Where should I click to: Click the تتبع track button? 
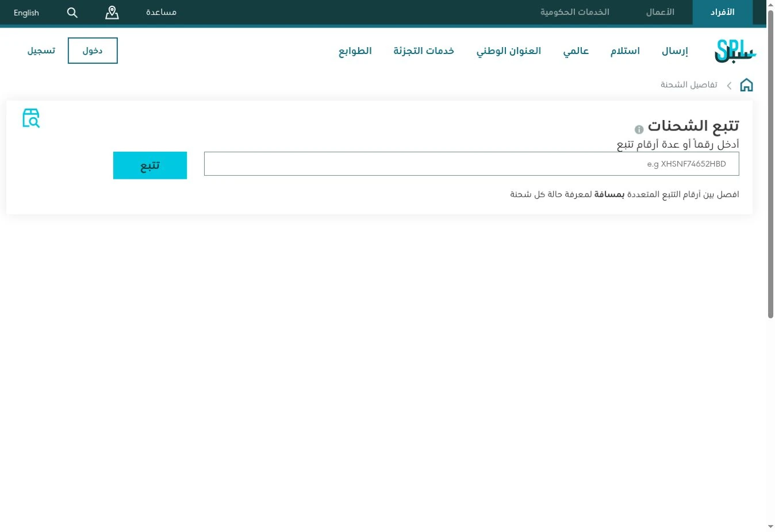click(x=150, y=165)
